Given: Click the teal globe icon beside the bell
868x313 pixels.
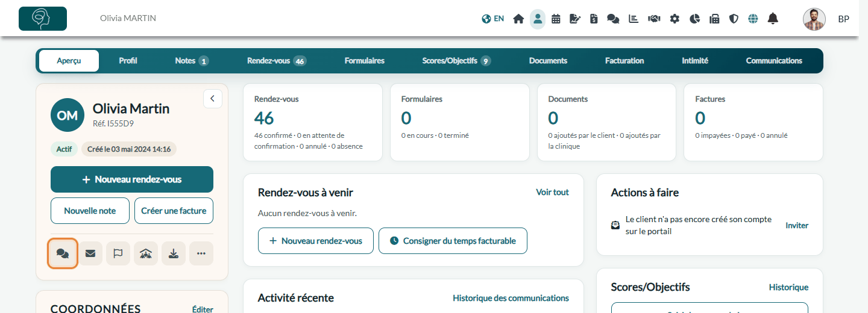Looking at the screenshot, I should [753, 19].
